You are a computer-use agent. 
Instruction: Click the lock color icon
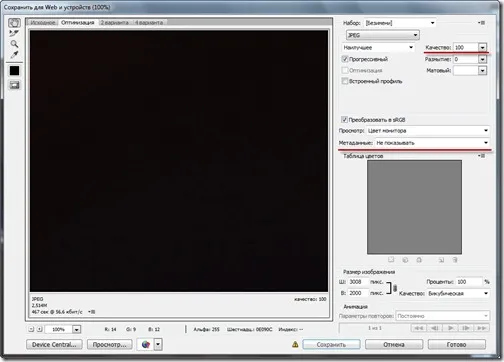(x=419, y=260)
